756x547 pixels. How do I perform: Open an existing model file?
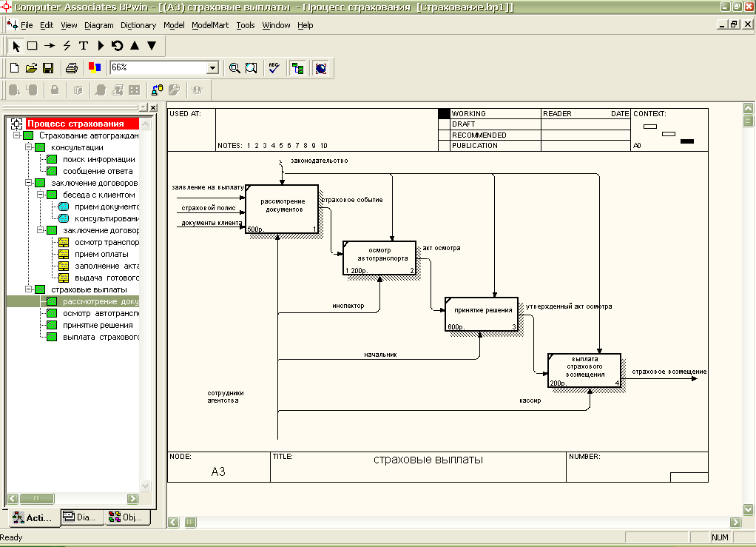31,68
